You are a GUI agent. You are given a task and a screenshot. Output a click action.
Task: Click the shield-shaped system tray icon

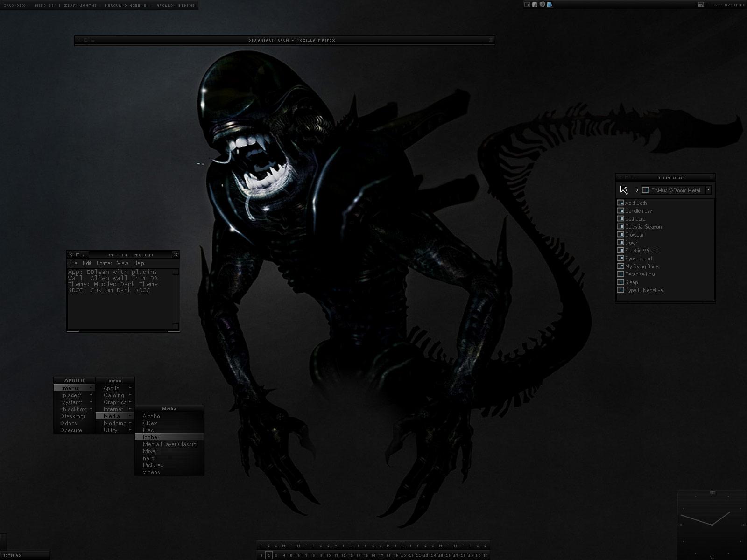pyautogui.click(x=542, y=4)
